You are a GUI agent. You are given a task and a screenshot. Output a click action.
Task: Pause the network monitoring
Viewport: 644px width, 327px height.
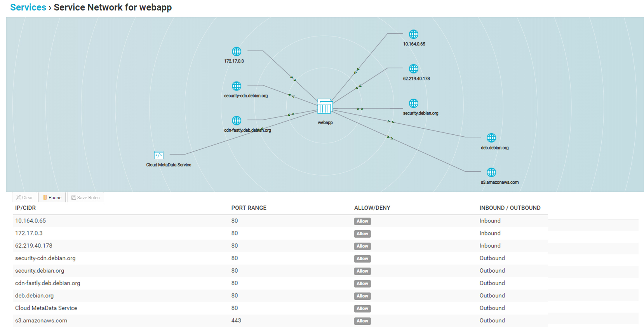52,197
